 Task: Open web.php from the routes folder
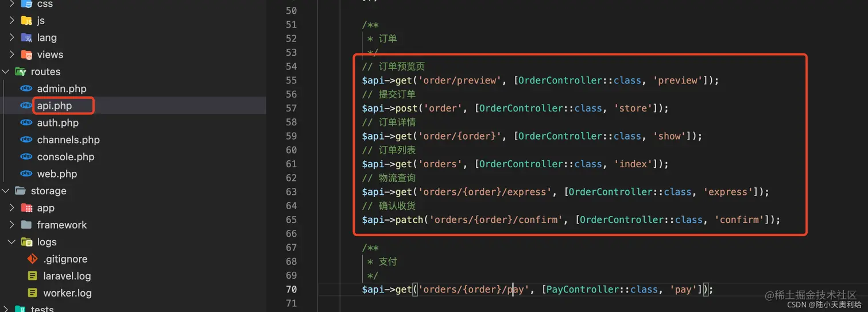(x=57, y=174)
